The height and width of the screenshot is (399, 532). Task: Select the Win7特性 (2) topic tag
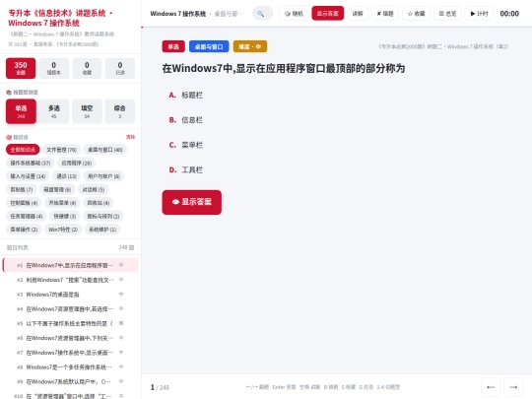pos(63,230)
